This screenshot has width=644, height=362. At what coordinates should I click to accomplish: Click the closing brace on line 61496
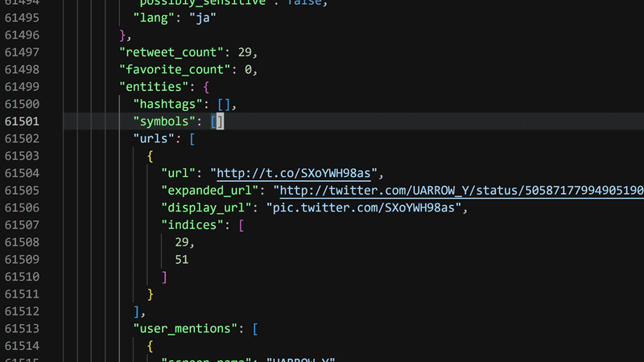pyautogui.click(x=122, y=35)
